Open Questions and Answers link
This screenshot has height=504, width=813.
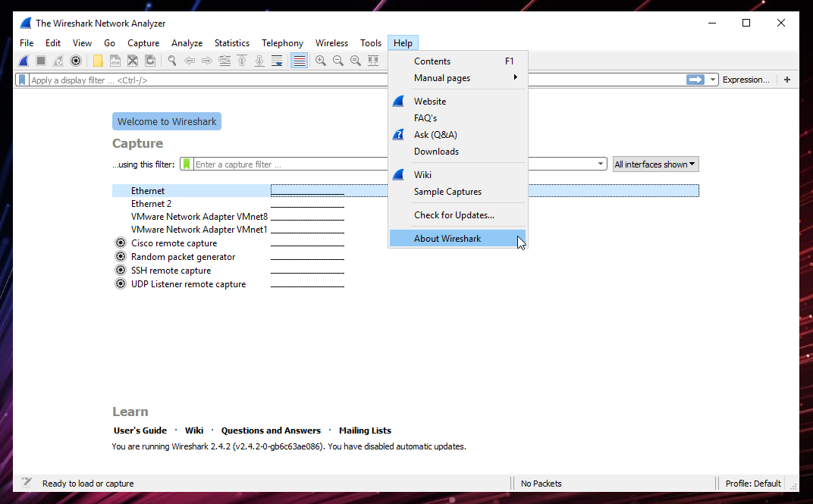tap(271, 430)
